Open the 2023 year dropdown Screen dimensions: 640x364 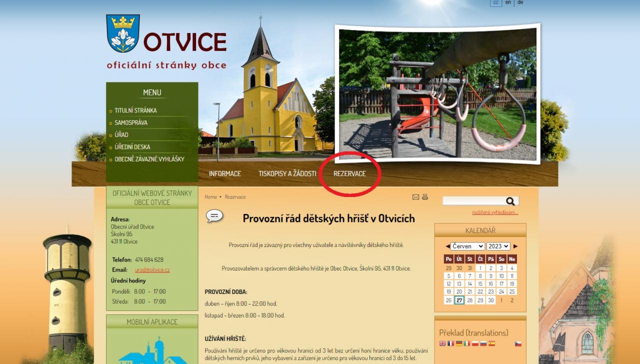click(x=498, y=246)
